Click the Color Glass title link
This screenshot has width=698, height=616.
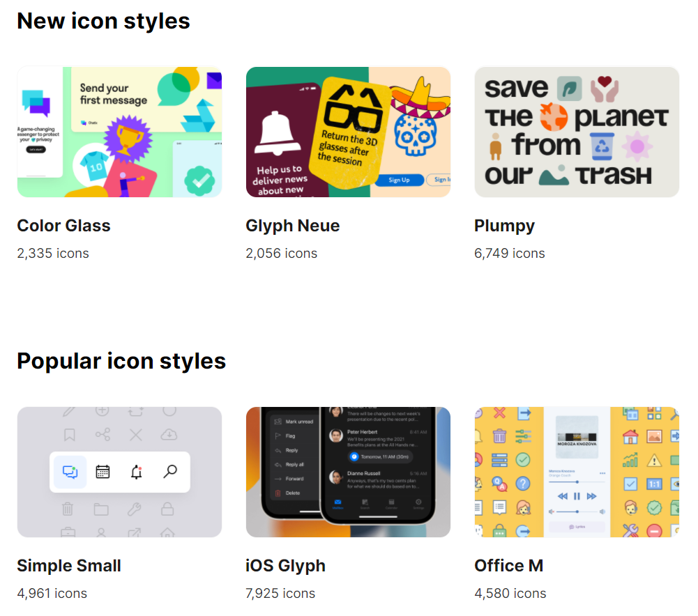63,226
